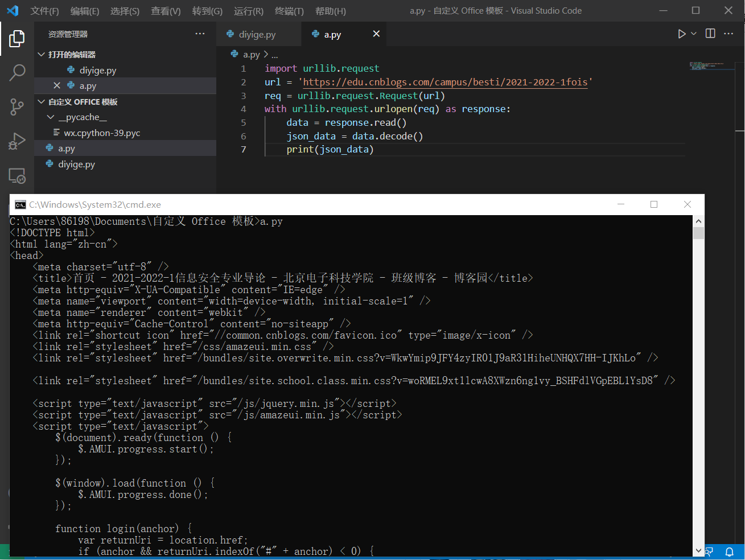Click the cmd window scrollbar thumb

tap(699, 233)
